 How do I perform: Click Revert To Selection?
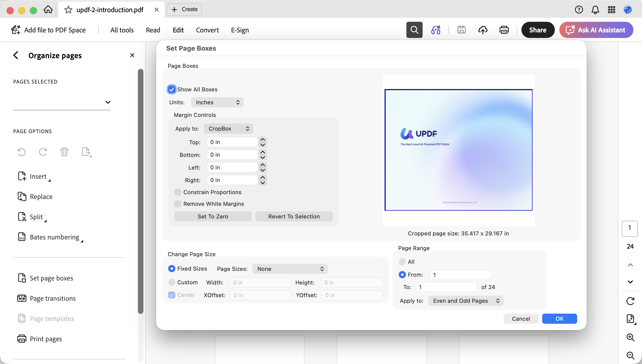tap(294, 216)
